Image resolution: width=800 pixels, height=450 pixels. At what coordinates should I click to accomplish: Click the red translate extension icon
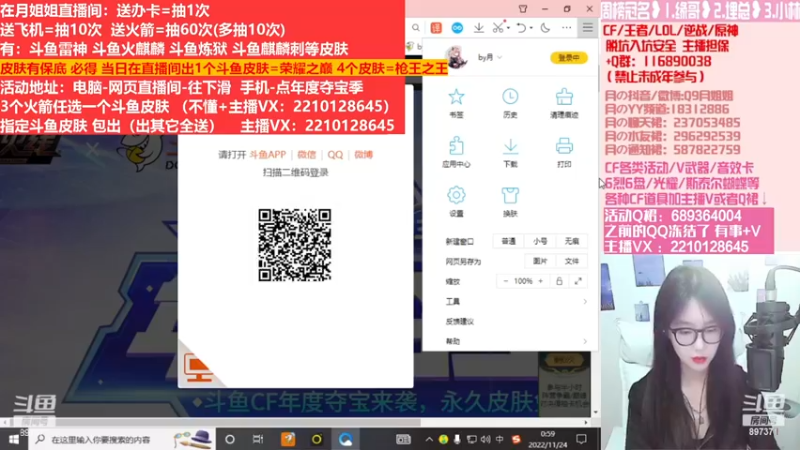[x=436, y=28]
